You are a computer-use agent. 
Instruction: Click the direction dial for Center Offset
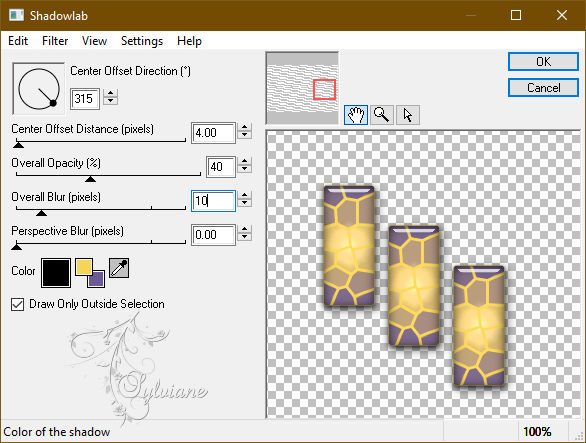tap(38, 89)
